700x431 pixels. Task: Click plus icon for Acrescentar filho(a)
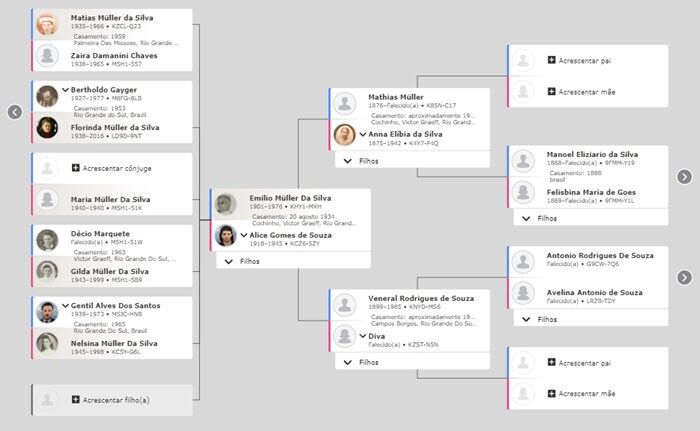pos(75,399)
